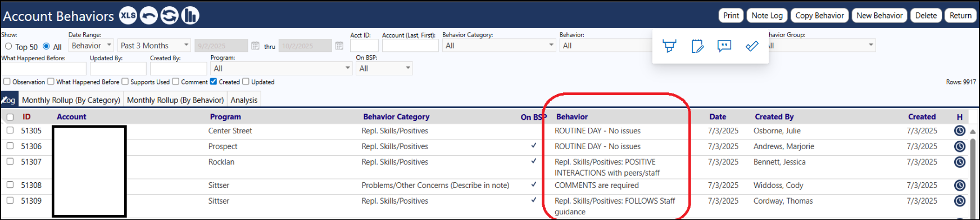The height and width of the screenshot is (220, 980).
Task: Click the Osborne, Julie cell
Action: [777, 131]
